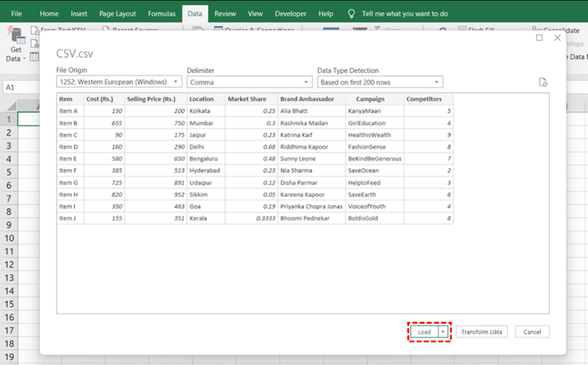Close the CSV.csv import dialog
This screenshot has height=365, width=588.
(557, 38)
